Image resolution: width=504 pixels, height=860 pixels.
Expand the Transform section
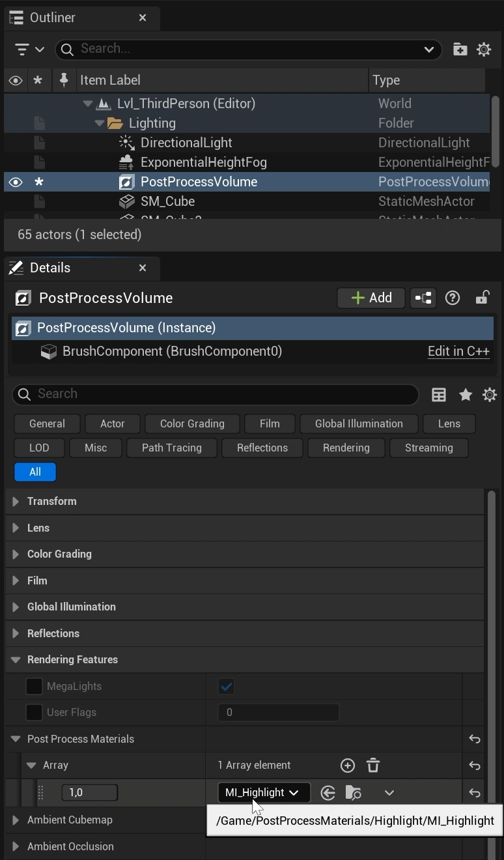coord(16,501)
